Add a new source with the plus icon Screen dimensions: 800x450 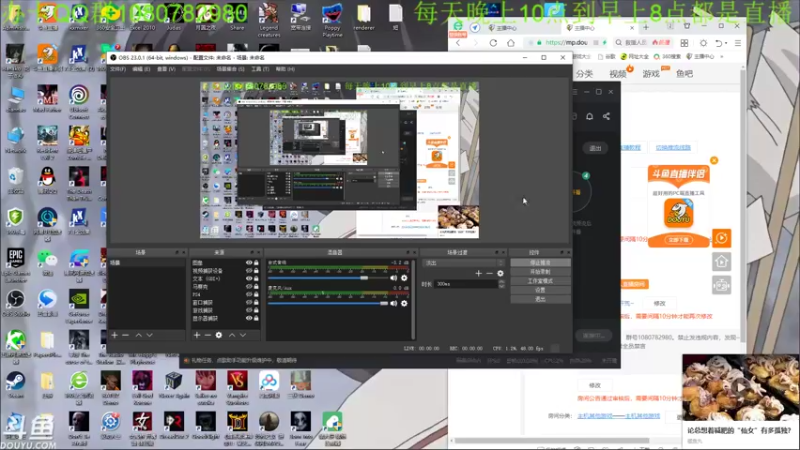tap(197, 335)
